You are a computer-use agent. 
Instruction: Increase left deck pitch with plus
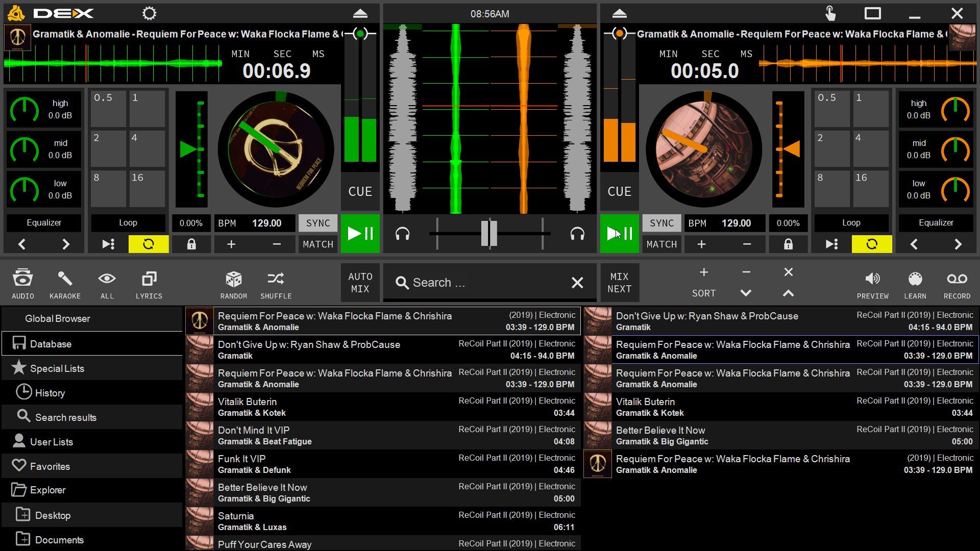coord(231,244)
